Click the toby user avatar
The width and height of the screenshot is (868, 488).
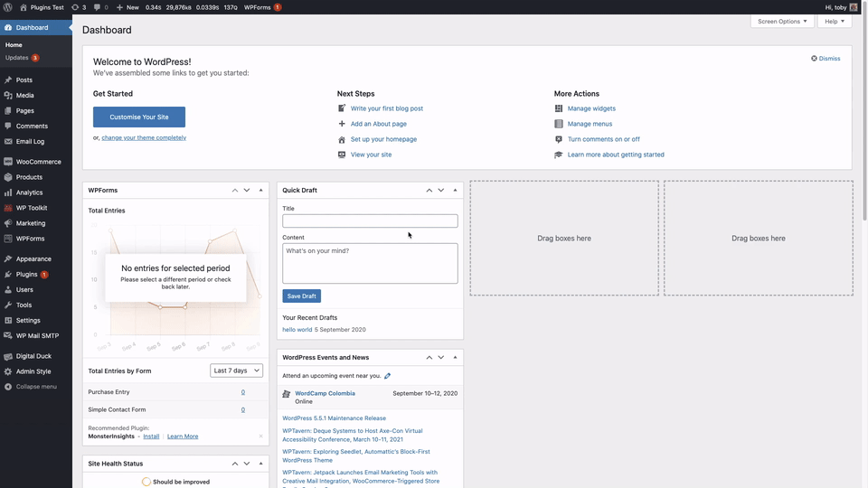pos(854,7)
